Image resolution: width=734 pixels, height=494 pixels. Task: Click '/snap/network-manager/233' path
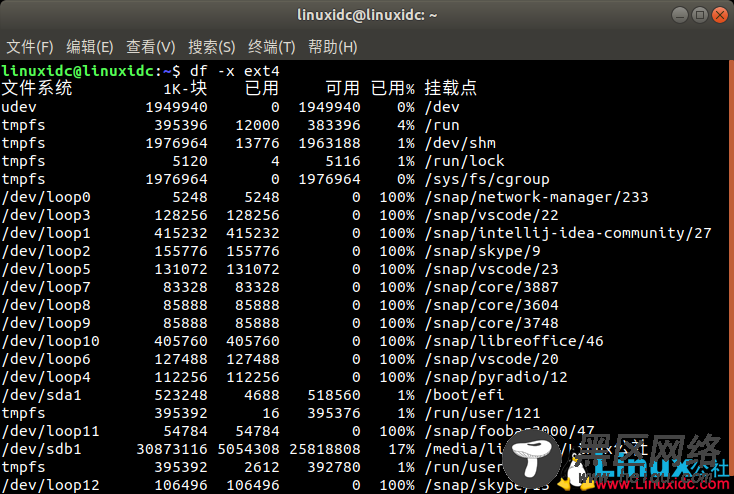pos(536,197)
